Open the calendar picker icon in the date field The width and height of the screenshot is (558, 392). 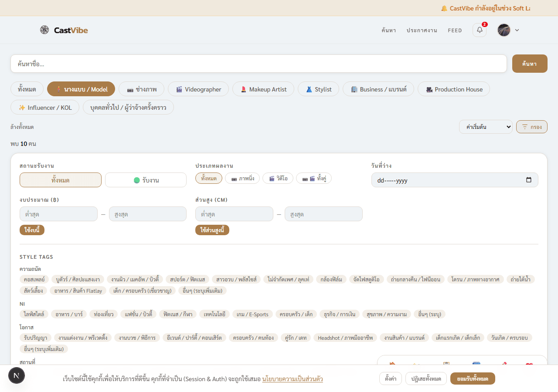[529, 180]
